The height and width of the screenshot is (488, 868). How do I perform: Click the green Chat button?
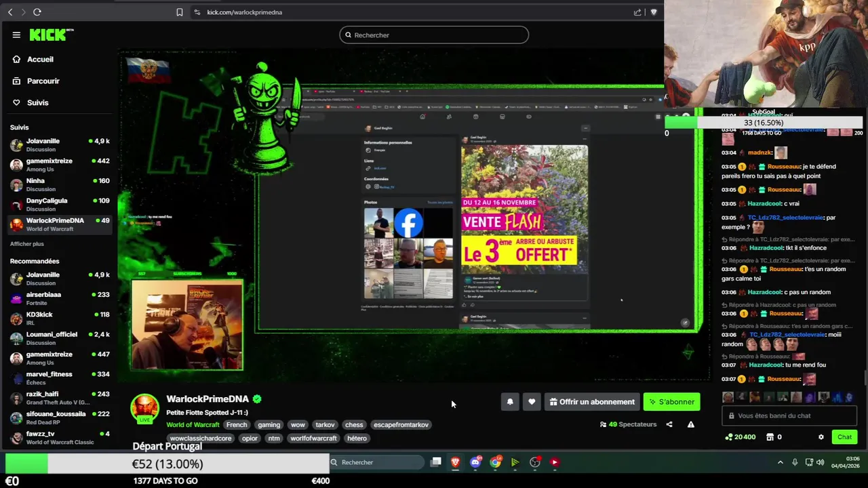pos(844,437)
